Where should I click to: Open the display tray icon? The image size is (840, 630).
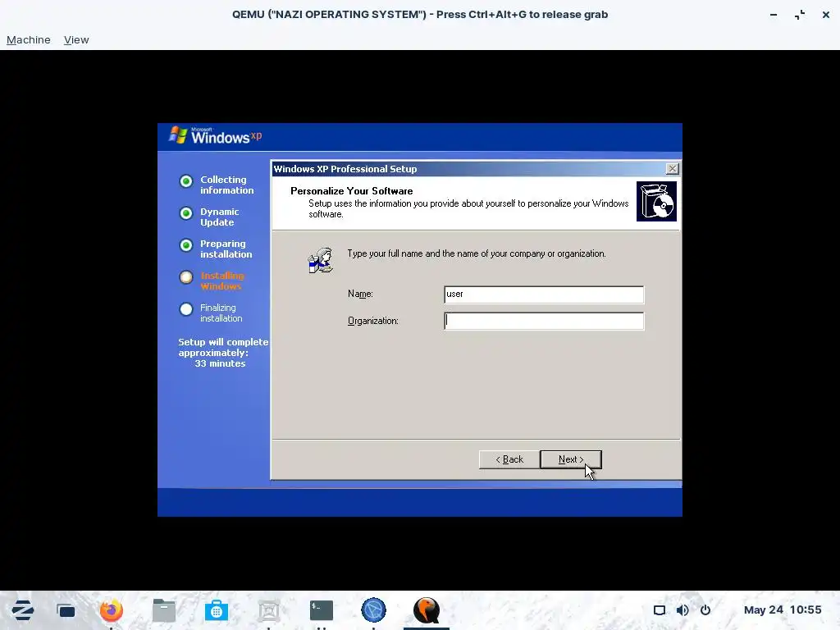coord(660,610)
